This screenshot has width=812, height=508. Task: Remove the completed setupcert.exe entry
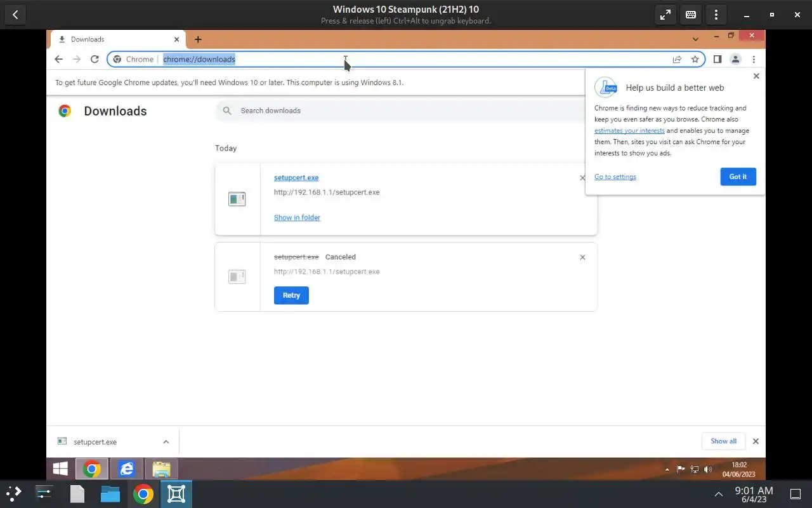(582, 178)
